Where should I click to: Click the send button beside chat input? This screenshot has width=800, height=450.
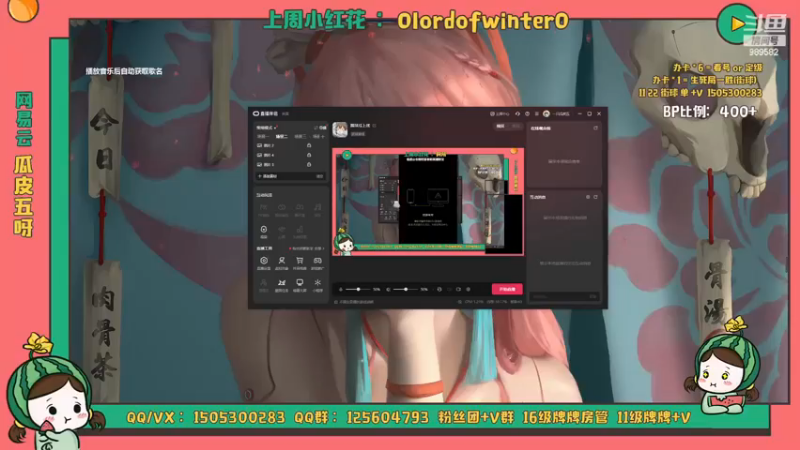[x=592, y=296]
